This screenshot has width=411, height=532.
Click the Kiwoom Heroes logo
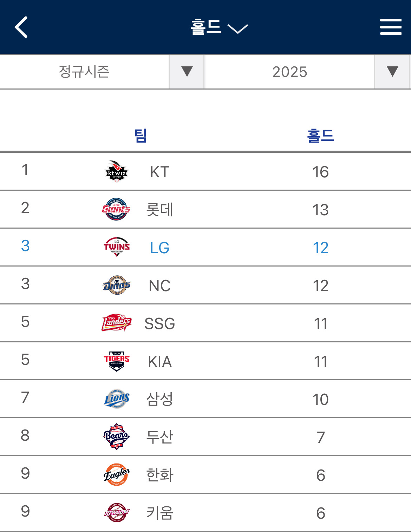117,513
